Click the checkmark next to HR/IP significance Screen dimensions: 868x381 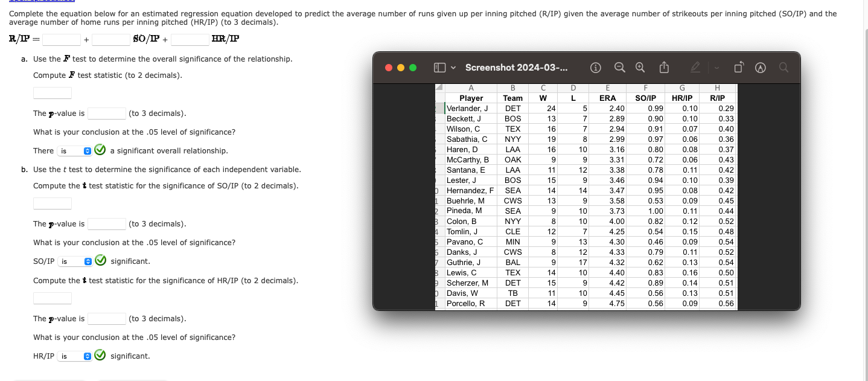100,355
